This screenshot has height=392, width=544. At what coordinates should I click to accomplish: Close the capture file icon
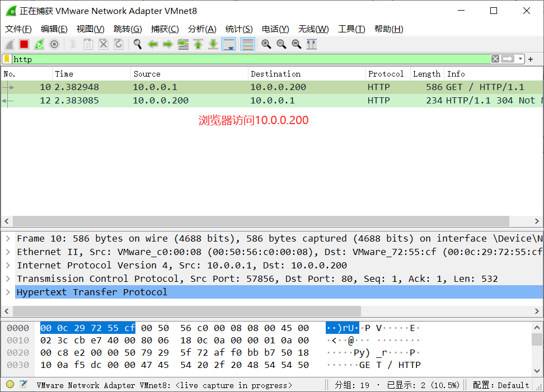click(x=104, y=44)
